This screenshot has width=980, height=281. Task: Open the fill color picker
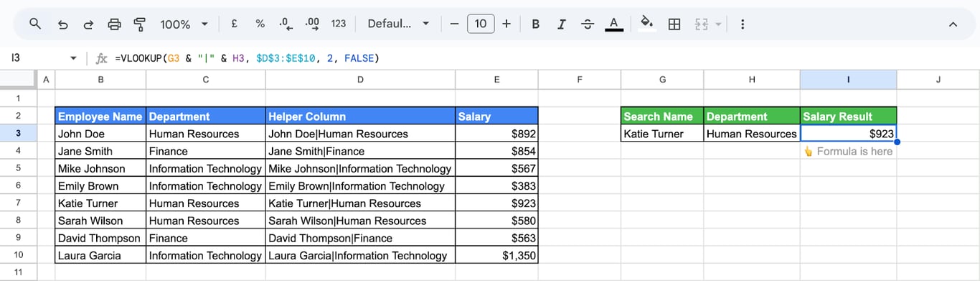pyautogui.click(x=647, y=24)
